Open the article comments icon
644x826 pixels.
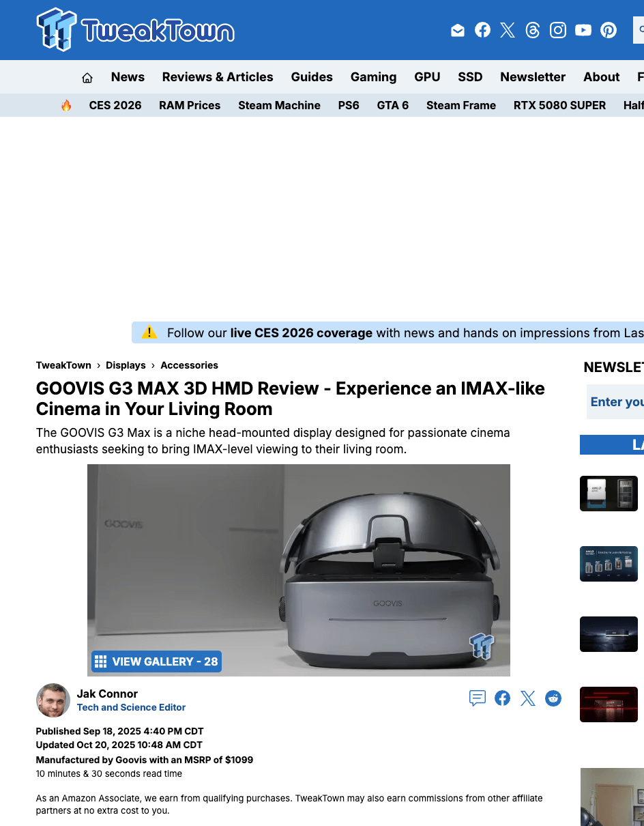pyautogui.click(x=478, y=698)
